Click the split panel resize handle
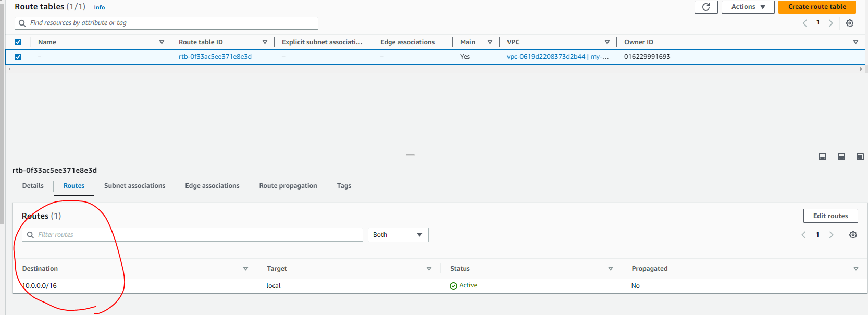Viewport: 868px width, 315px height. coord(410,155)
